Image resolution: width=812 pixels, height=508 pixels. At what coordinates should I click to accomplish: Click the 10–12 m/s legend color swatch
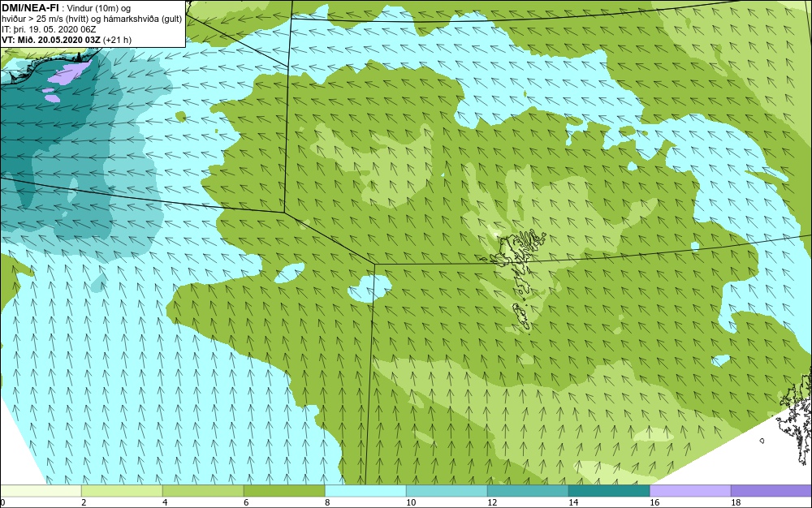point(447,491)
